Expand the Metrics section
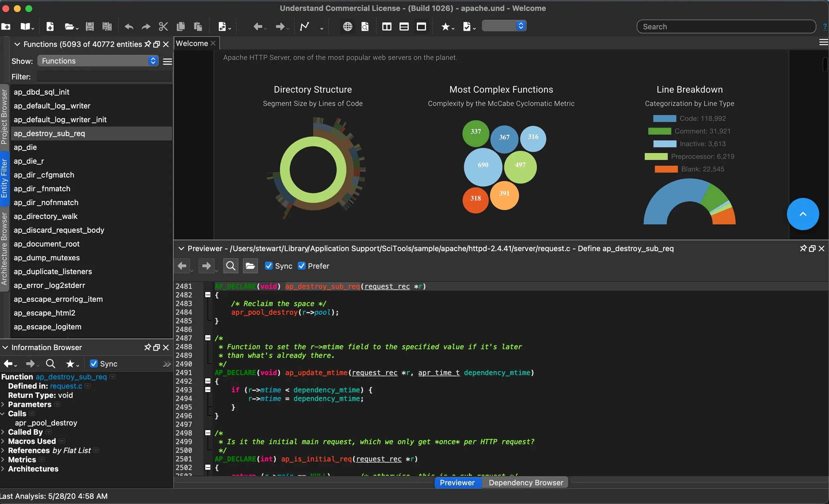829x504 pixels. point(3,460)
